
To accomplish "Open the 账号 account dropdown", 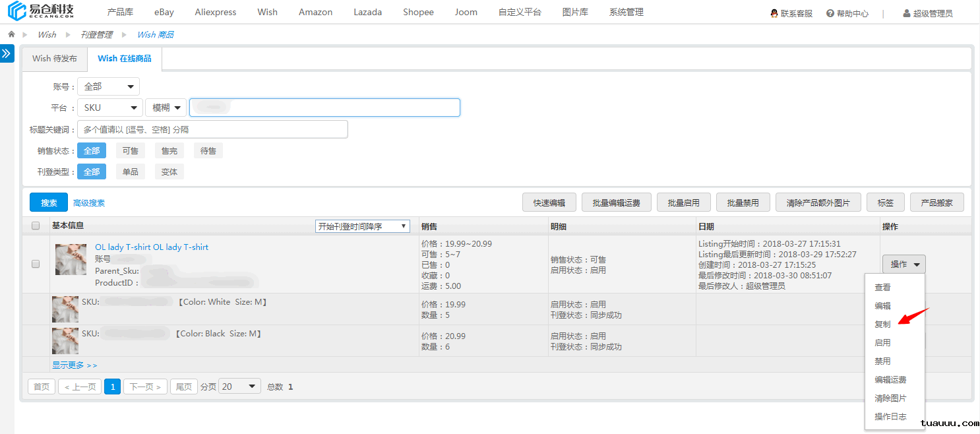I will 108,86.
